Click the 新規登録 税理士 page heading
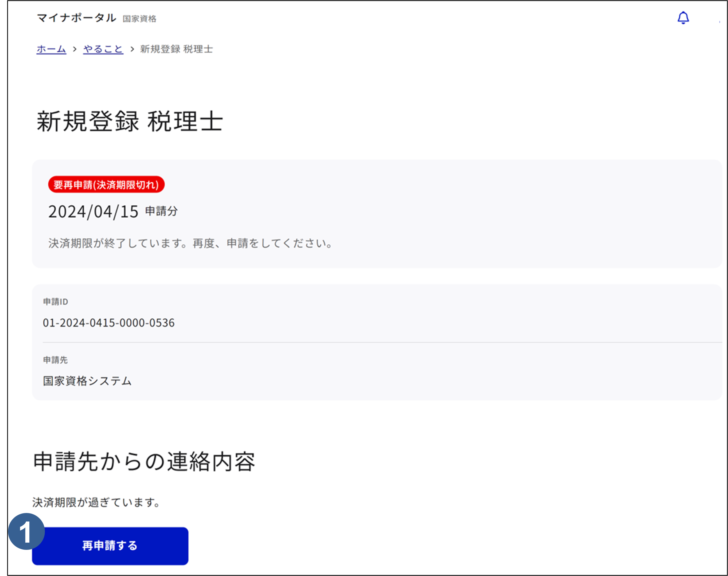 click(x=130, y=121)
